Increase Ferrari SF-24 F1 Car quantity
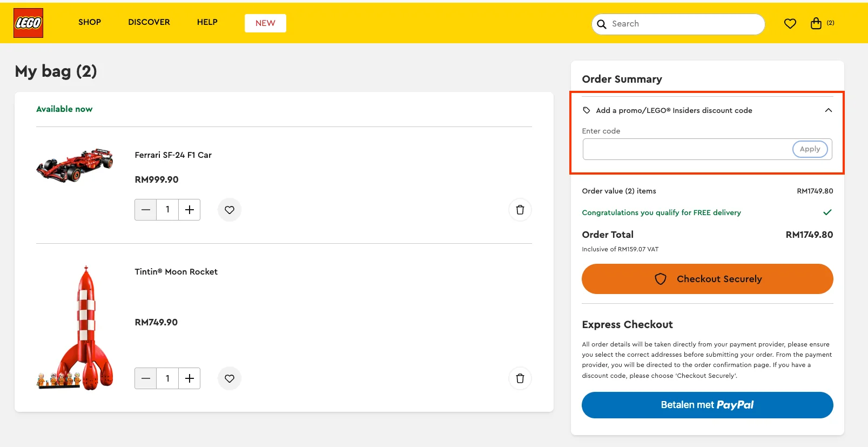The width and height of the screenshot is (868, 447). coord(190,210)
